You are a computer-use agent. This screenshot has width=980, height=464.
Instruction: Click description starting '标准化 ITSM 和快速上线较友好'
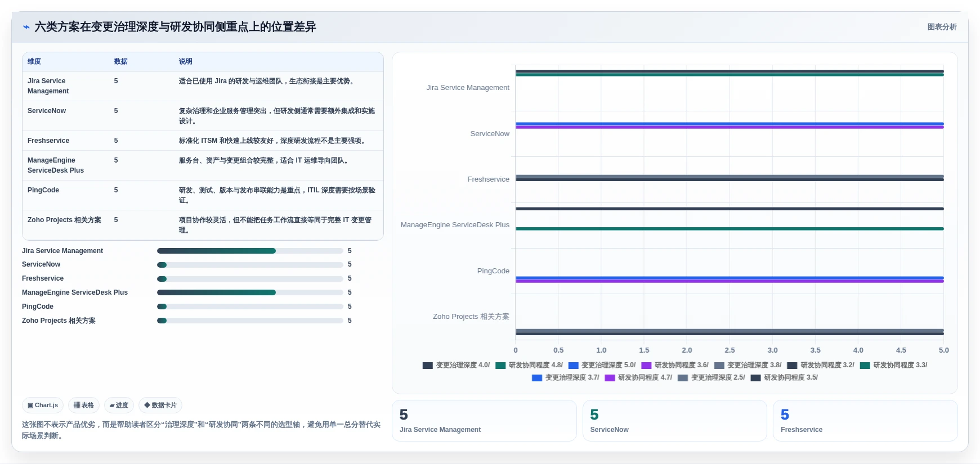[273, 141]
